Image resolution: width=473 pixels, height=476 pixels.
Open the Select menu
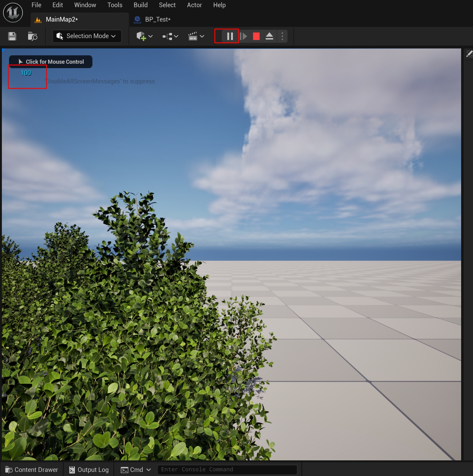(167, 5)
